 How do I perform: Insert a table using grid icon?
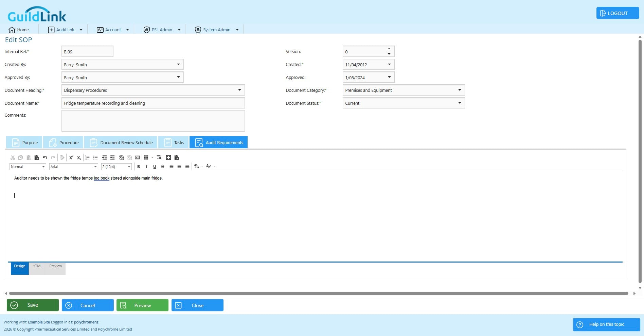tap(146, 157)
